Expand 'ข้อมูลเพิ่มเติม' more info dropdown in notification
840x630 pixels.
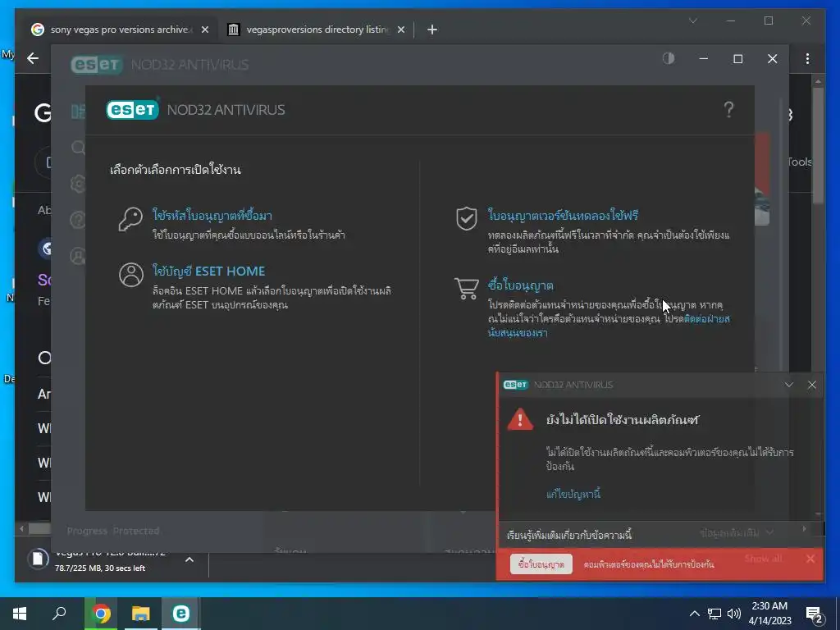click(x=737, y=532)
